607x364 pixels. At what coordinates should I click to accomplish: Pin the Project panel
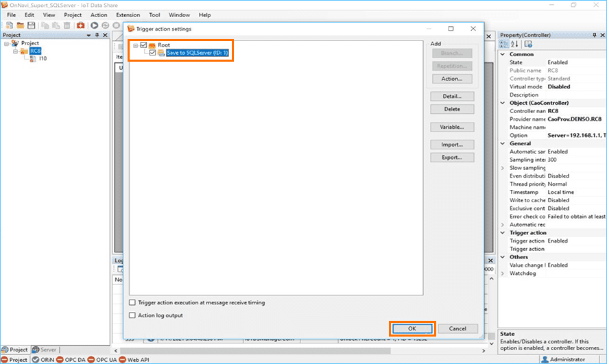pos(97,35)
